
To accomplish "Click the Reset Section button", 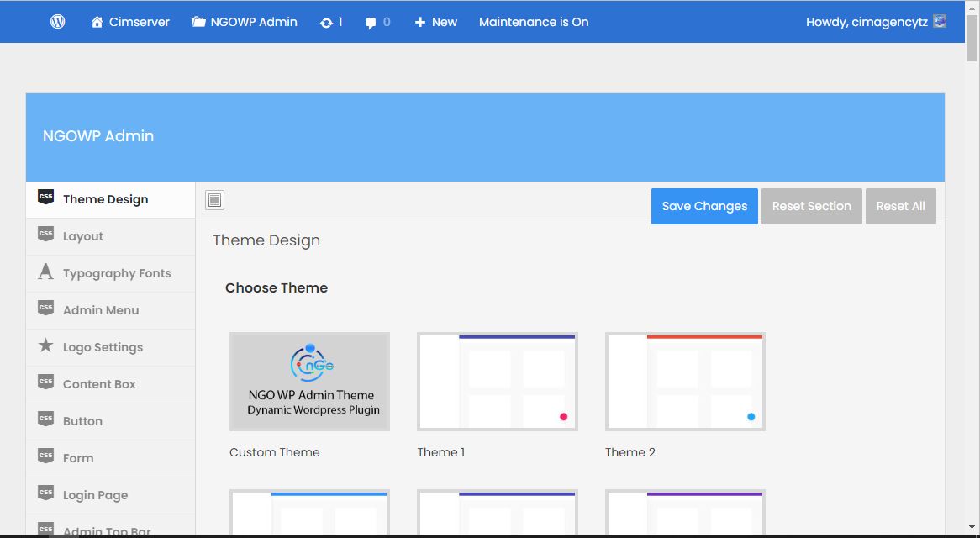I will pos(811,206).
